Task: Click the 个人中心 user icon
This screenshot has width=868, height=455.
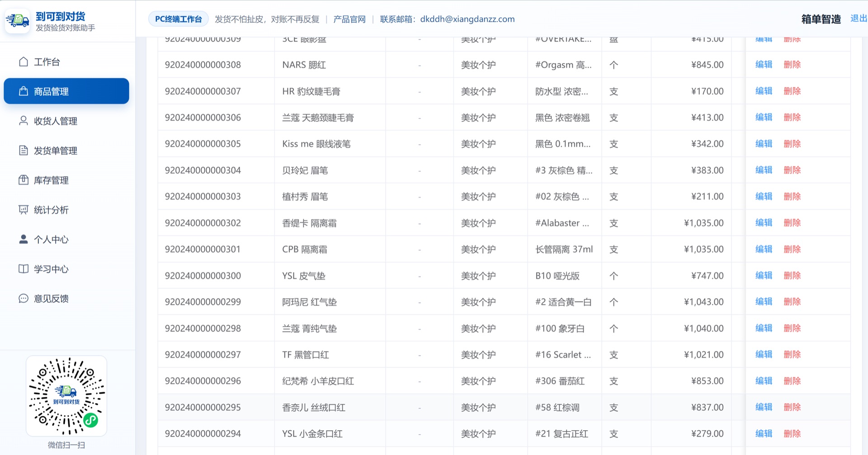Action: click(24, 239)
